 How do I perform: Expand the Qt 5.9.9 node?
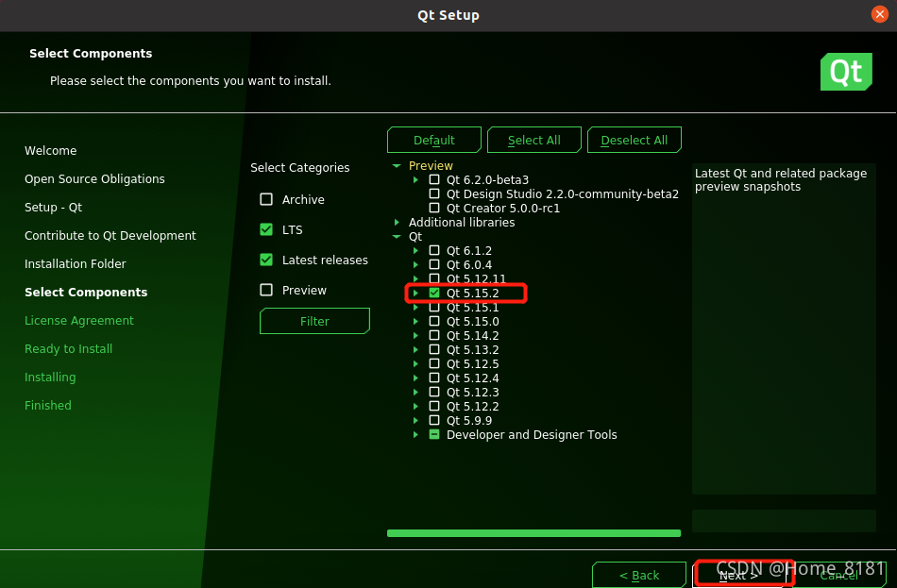click(x=415, y=420)
